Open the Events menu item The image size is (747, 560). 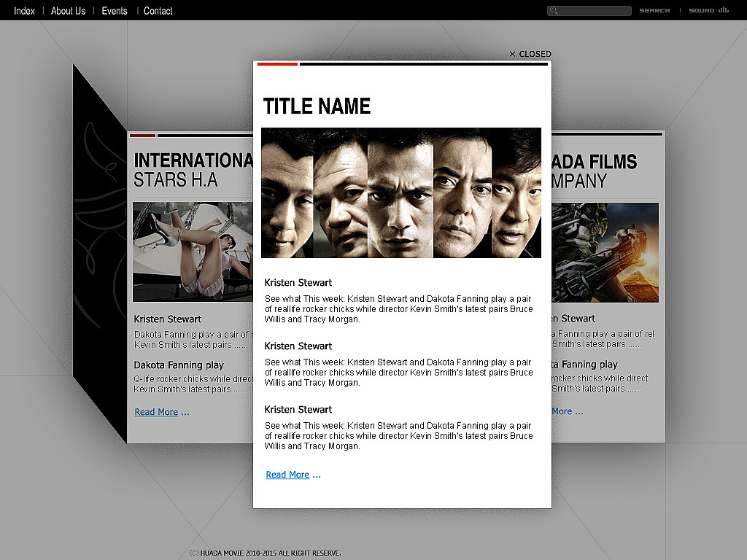coord(115,10)
